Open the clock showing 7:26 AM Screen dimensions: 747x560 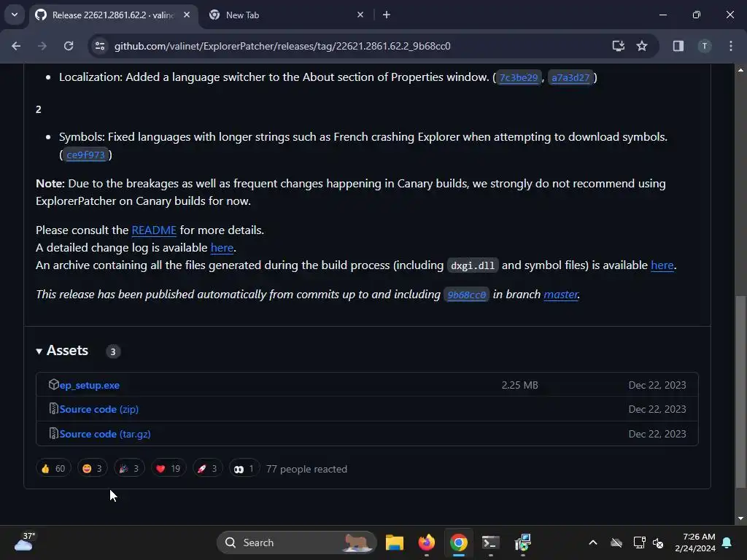(x=695, y=542)
